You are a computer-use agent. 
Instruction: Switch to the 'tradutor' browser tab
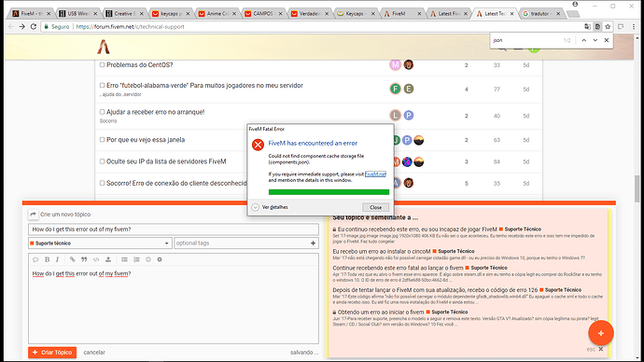541,14
